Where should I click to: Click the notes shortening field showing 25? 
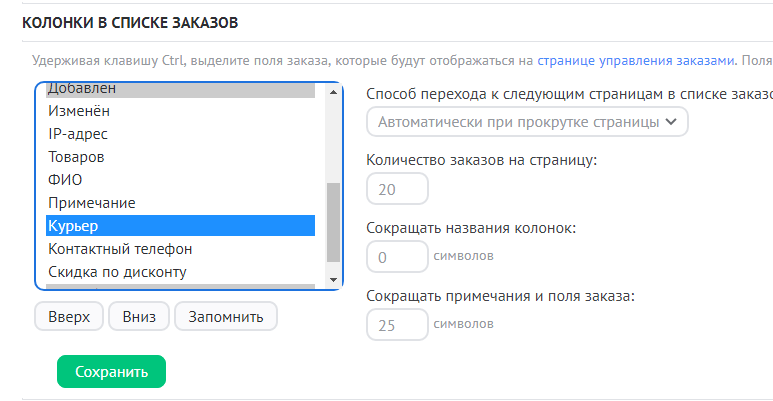(x=397, y=324)
